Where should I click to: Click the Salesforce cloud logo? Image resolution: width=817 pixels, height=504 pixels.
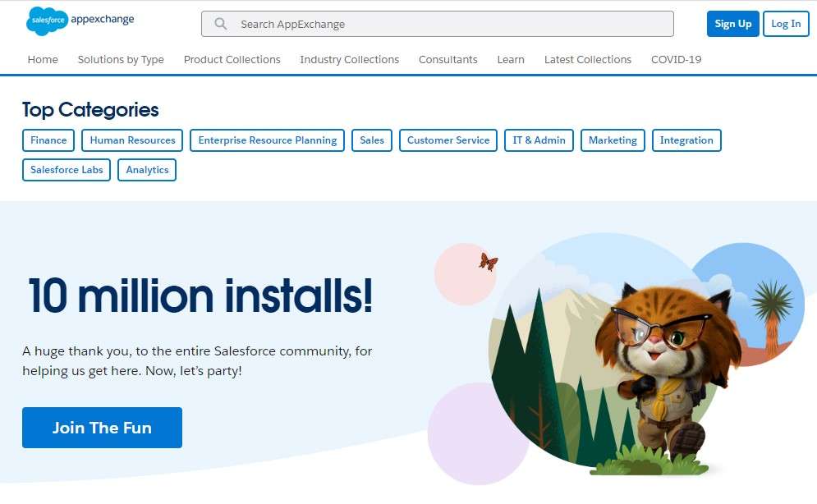tap(47, 21)
